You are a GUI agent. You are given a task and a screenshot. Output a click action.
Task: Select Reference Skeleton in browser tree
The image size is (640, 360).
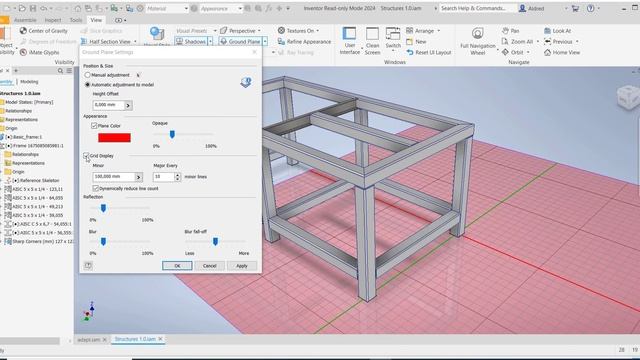tap(36, 180)
